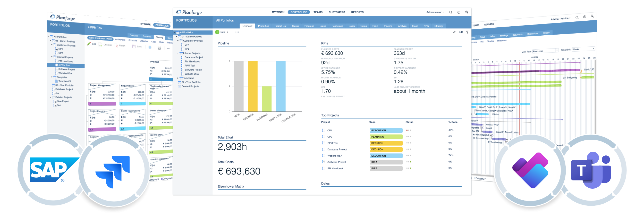Select Website USA in center portfolio tree
Image resolution: width=644 pixels, height=215 pixels.
click(x=192, y=74)
